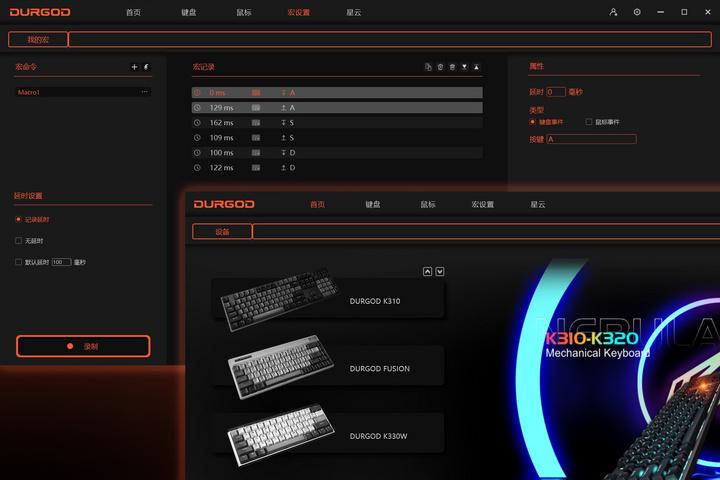720x480 pixels.
Task: Open the Macro1 three-dot options
Action: pyautogui.click(x=145, y=92)
